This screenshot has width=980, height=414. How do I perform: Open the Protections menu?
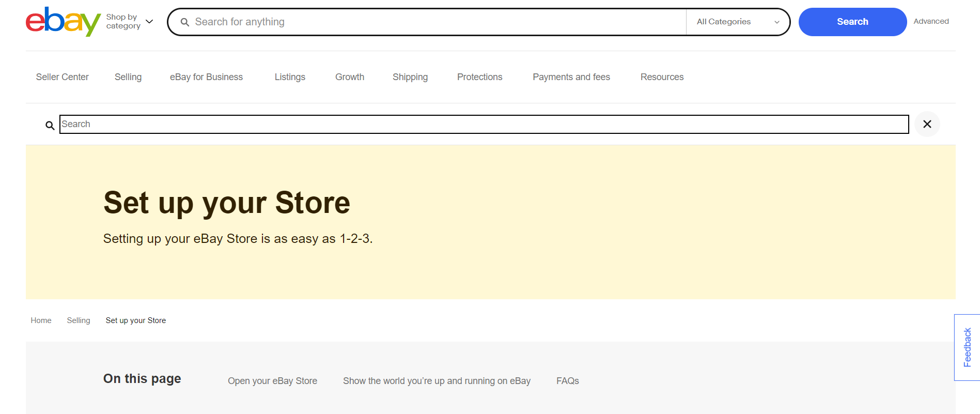(479, 77)
